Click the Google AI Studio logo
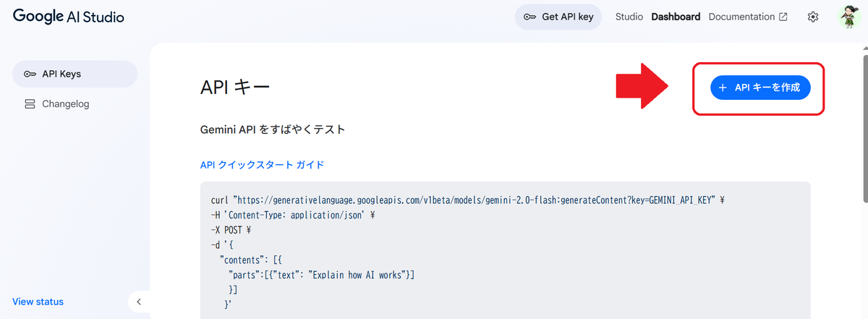868x319 pixels. tap(68, 17)
